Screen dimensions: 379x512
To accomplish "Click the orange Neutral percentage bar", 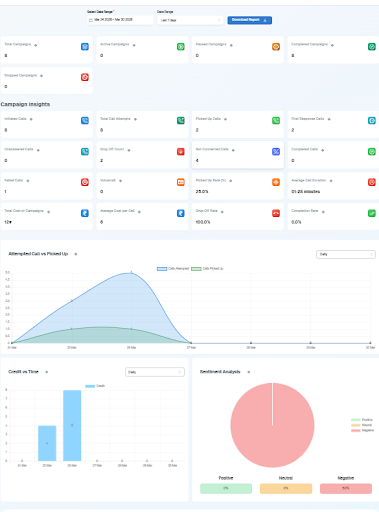I will [x=286, y=488].
